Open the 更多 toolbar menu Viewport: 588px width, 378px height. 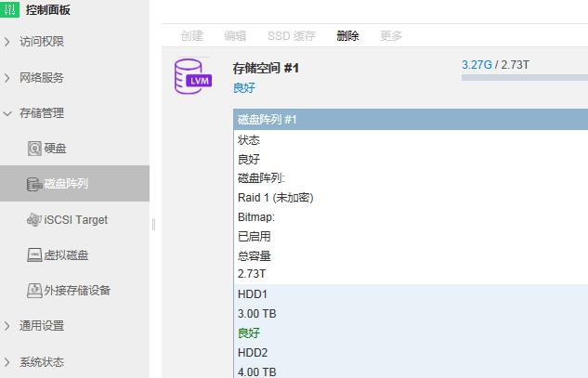(391, 36)
